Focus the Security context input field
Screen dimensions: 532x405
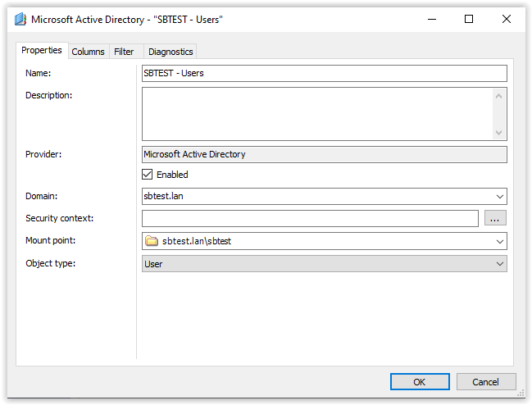pos(310,218)
